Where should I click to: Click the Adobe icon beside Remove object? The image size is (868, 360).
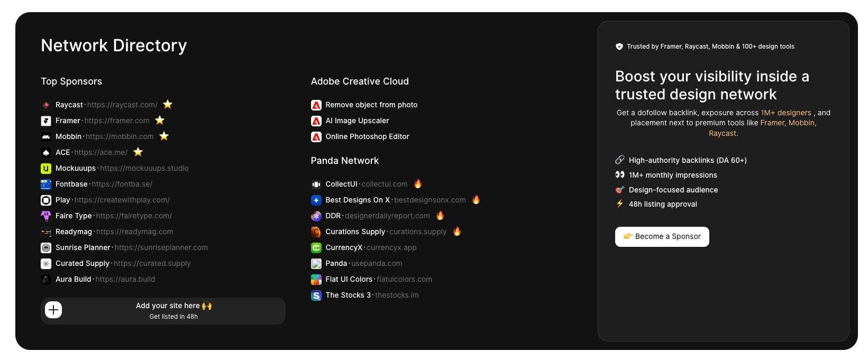[316, 105]
